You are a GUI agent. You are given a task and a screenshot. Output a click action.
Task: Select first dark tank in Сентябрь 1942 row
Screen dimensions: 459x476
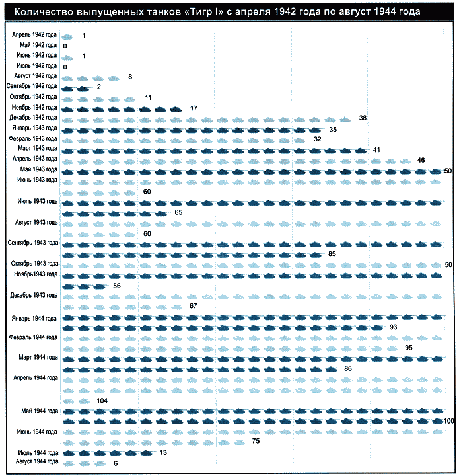[x=67, y=88]
